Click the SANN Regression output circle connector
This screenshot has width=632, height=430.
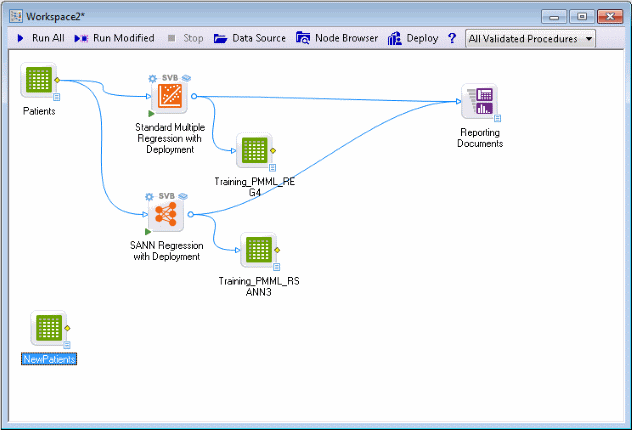[x=191, y=214]
